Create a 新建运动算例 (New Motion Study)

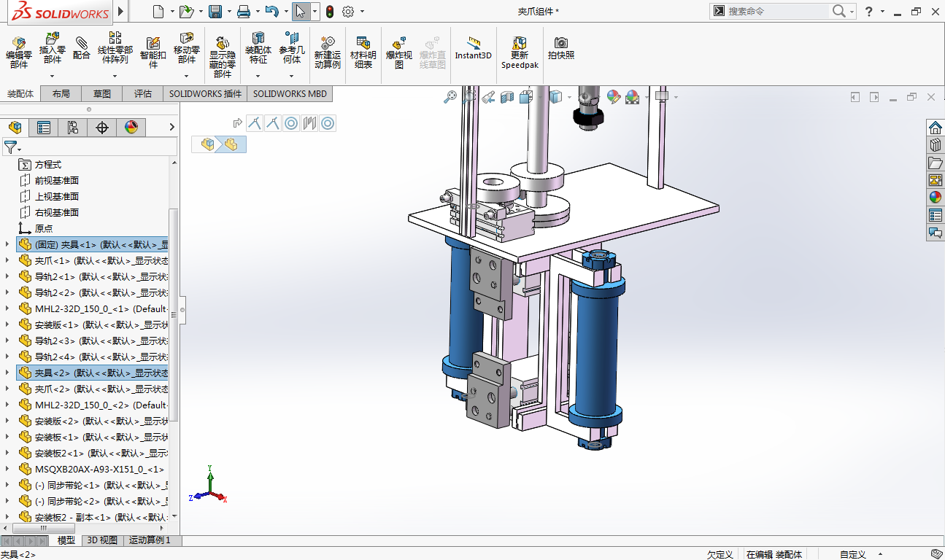coord(328,52)
